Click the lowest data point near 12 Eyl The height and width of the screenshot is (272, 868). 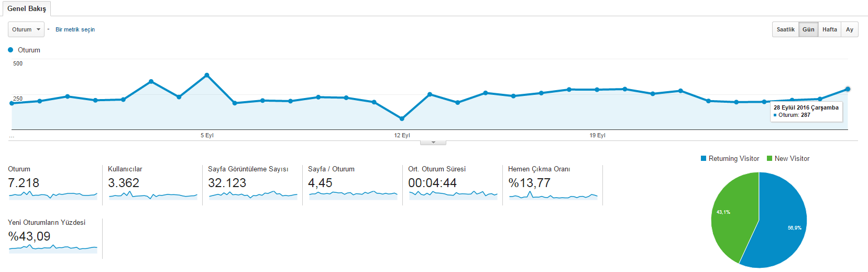coord(402,118)
